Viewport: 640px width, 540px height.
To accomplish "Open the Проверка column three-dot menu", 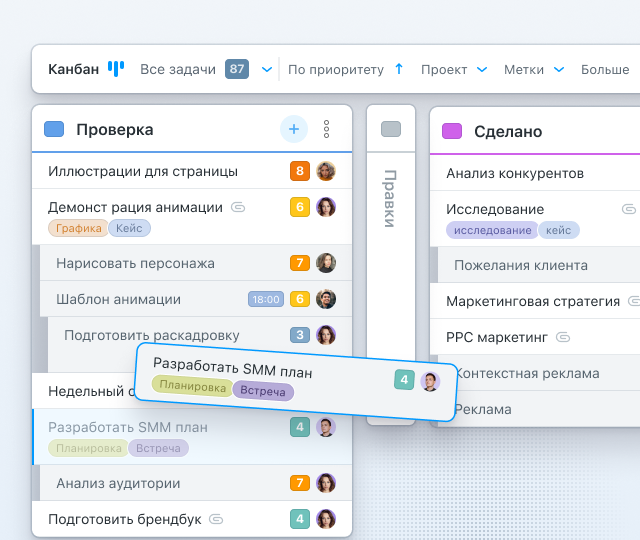I will 326,129.
